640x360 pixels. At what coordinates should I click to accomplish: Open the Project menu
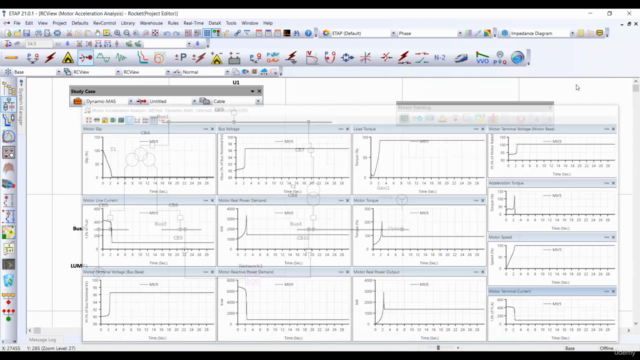59,23
